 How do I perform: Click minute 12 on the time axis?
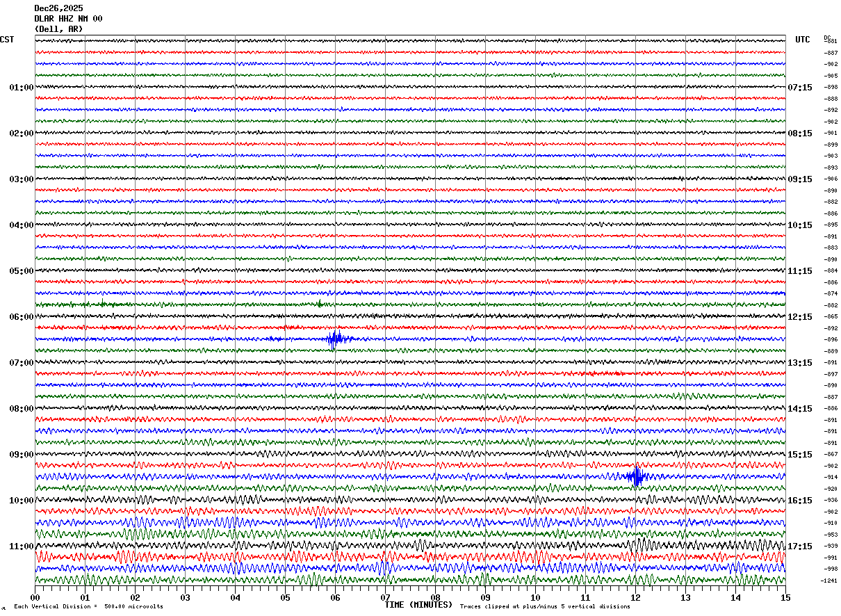[635, 597]
